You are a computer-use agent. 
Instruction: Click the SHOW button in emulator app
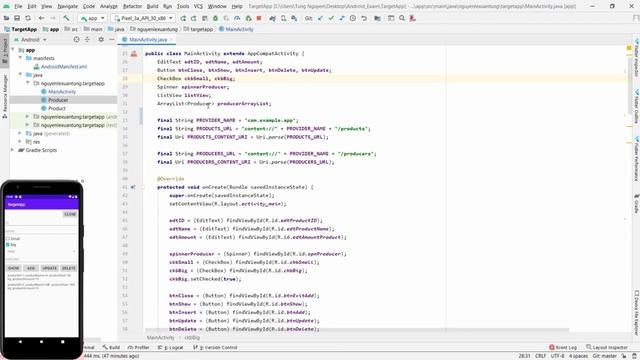[x=13, y=268]
